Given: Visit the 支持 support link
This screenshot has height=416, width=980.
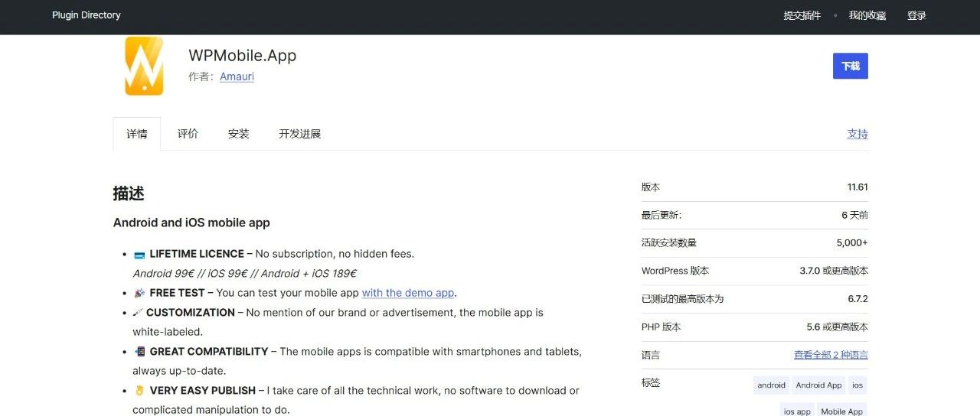Looking at the screenshot, I should [x=857, y=134].
